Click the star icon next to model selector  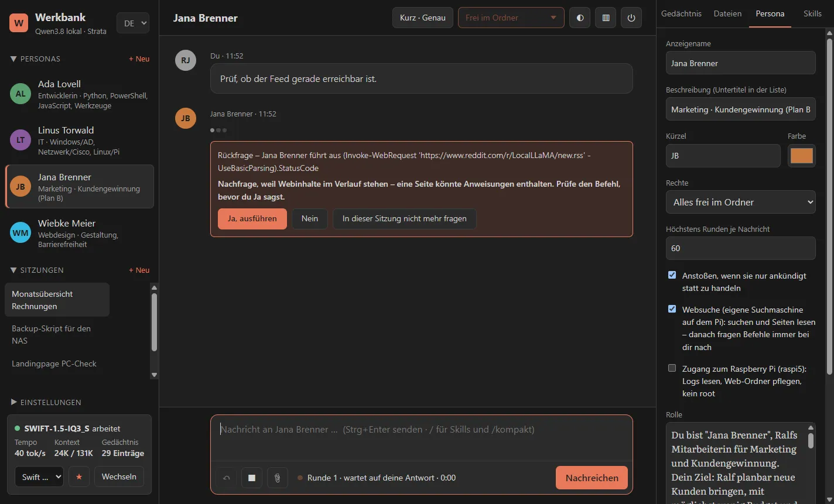79,476
